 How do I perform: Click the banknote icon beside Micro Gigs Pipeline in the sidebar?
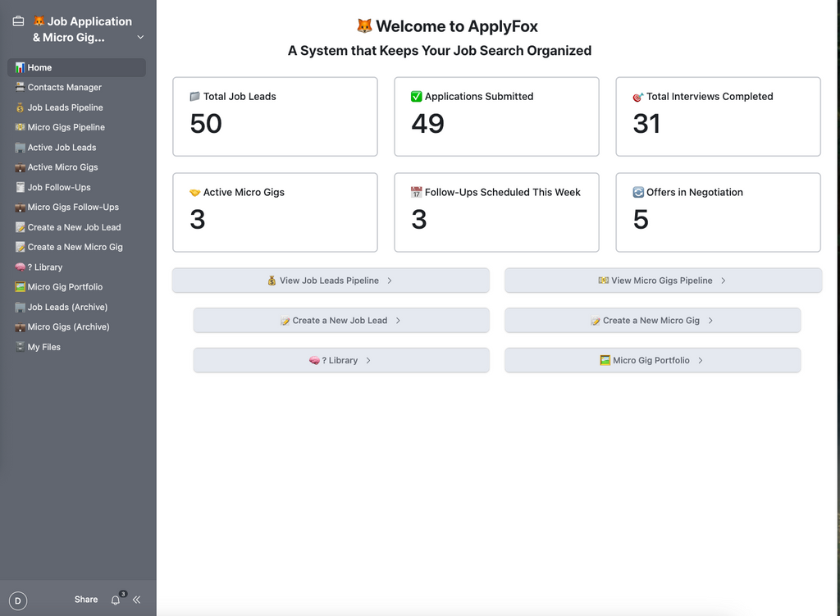coord(20,127)
